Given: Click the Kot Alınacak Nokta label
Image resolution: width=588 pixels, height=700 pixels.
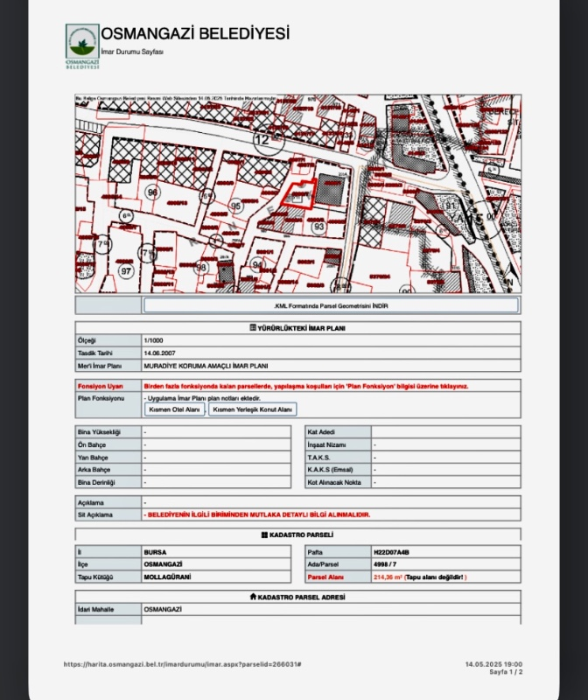Looking at the screenshot, I should click(334, 483).
